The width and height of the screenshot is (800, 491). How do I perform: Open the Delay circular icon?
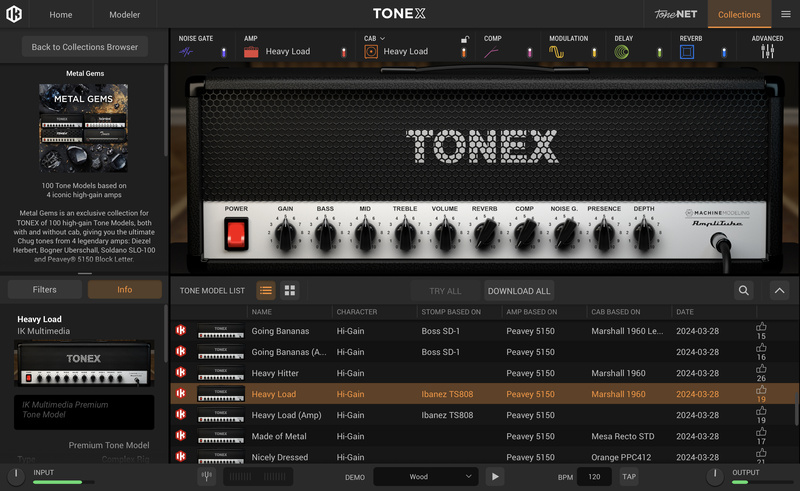pos(621,52)
